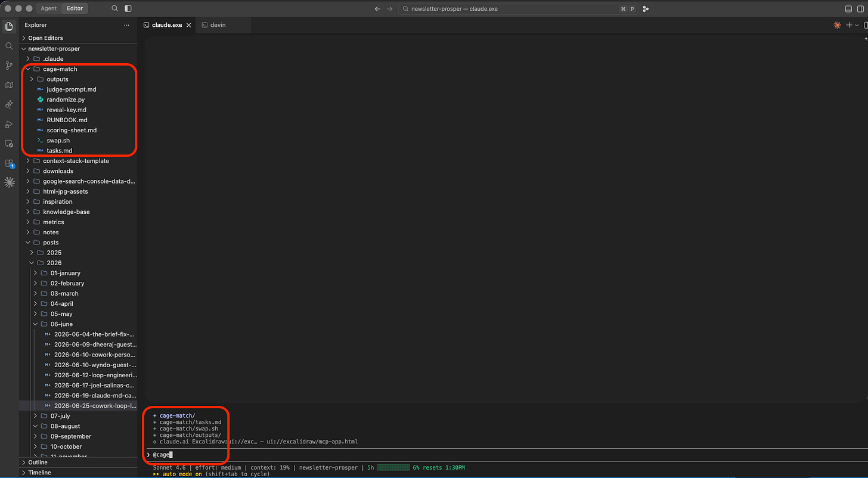Expand the outputs folder
Screen dimensions: 868x478
pyautogui.click(x=78, y=79)
